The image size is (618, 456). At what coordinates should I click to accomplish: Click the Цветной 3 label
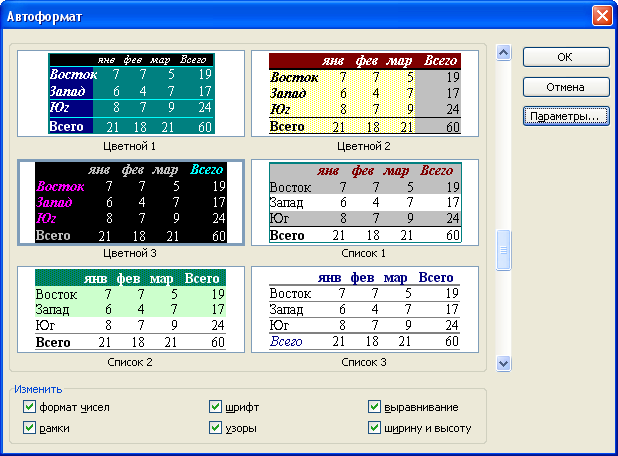pos(130,253)
